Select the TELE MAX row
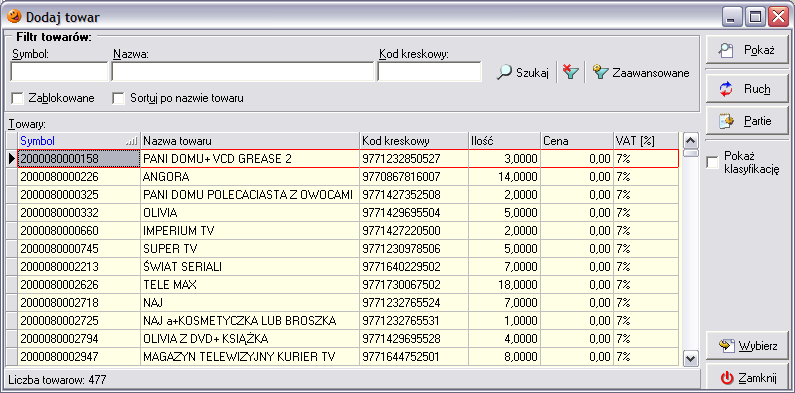The image size is (795, 393). pos(348,284)
